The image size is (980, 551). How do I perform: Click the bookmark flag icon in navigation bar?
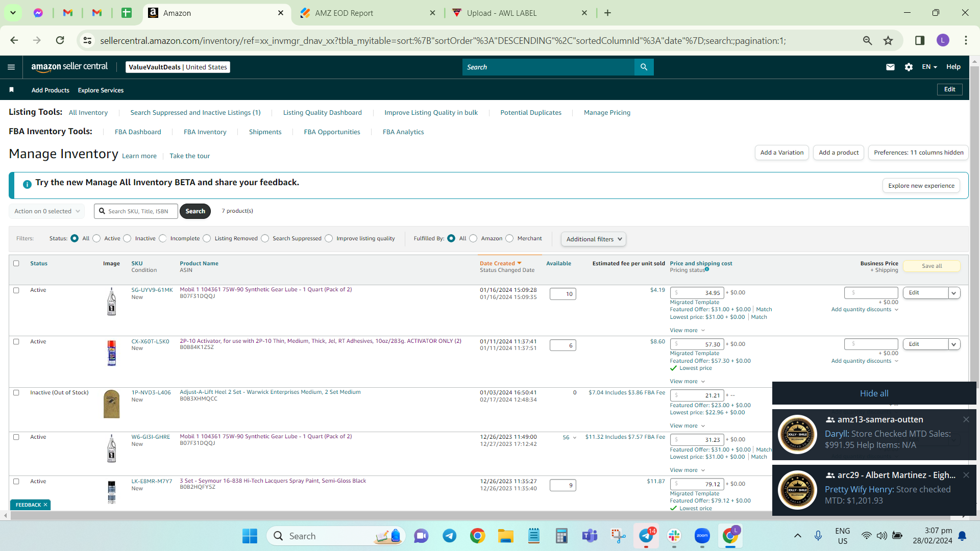pos(11,90)
